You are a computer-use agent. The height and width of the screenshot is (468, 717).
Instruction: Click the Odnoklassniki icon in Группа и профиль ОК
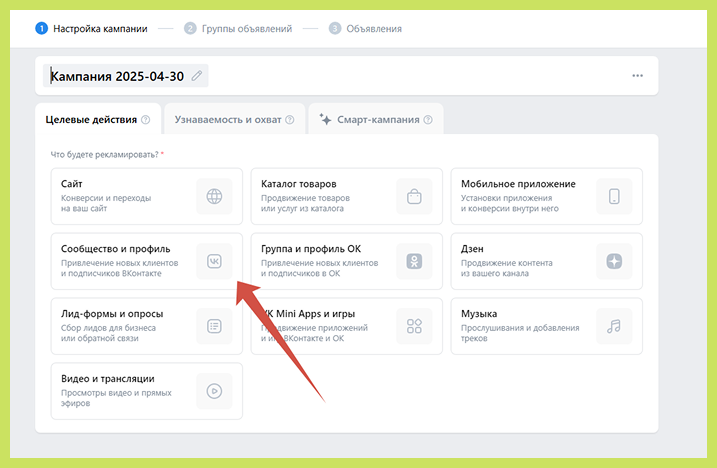[414, 261]
